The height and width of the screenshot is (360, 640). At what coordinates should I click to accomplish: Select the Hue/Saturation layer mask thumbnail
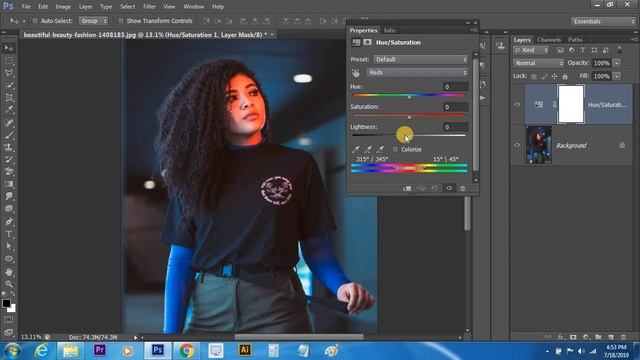click(571, 104)
